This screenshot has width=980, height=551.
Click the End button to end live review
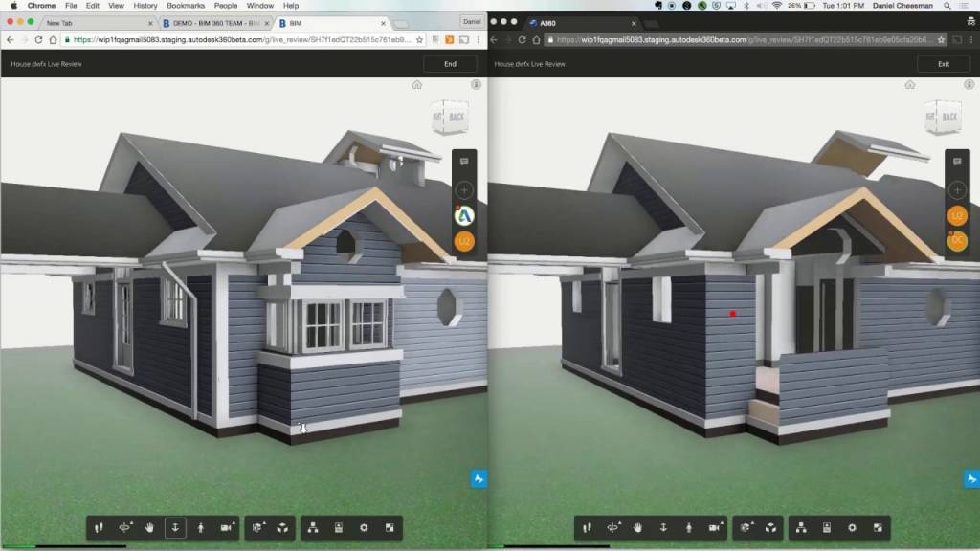[450, 64]
